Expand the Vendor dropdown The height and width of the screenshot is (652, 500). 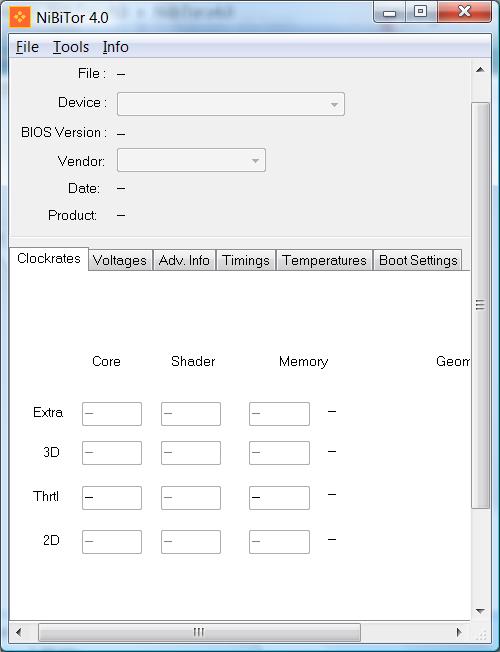[191, 160]
